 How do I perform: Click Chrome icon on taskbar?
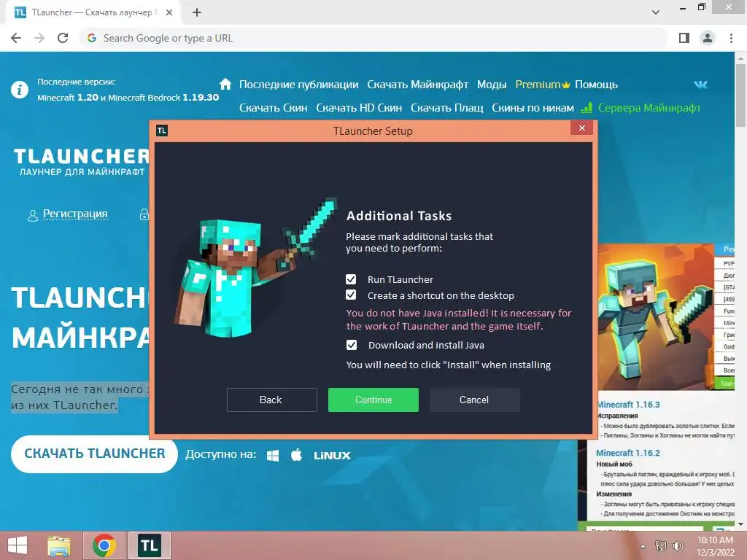[104, 545]
